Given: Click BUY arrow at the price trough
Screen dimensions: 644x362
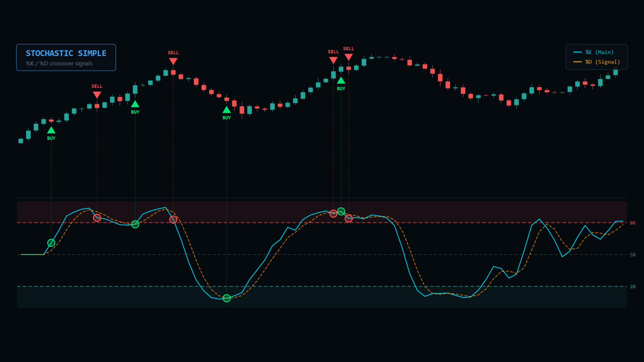Looking at the screenshot, I should tap(226, 110).
